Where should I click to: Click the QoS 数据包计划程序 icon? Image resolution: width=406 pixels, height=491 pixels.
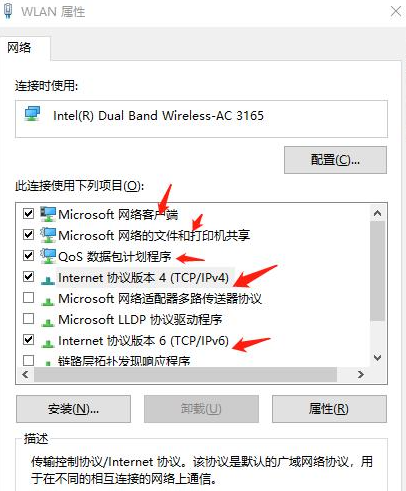[48, 256]
